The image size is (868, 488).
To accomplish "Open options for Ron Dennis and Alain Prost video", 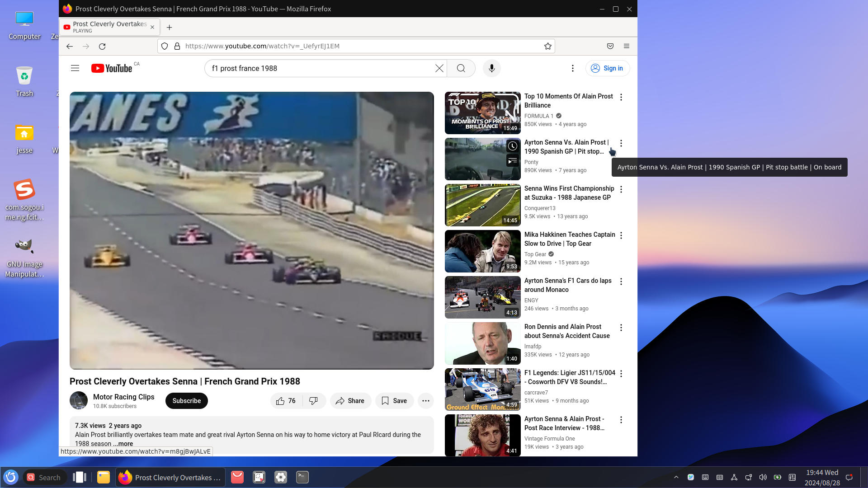I will click(621, 328).
